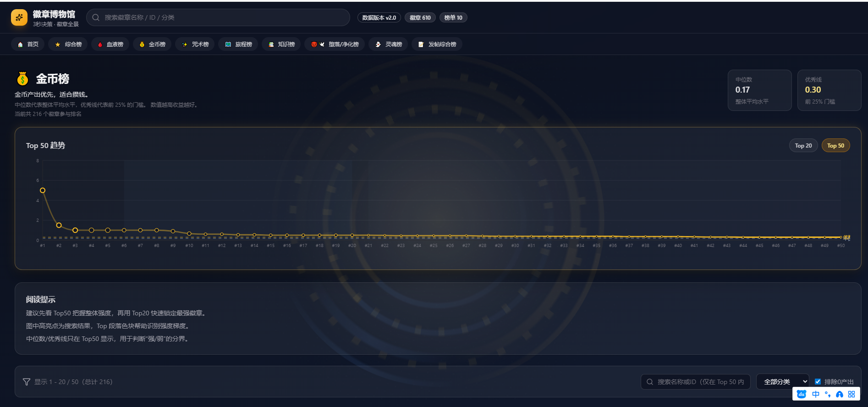Click the 知识榜 books icon

pos(271,44)
